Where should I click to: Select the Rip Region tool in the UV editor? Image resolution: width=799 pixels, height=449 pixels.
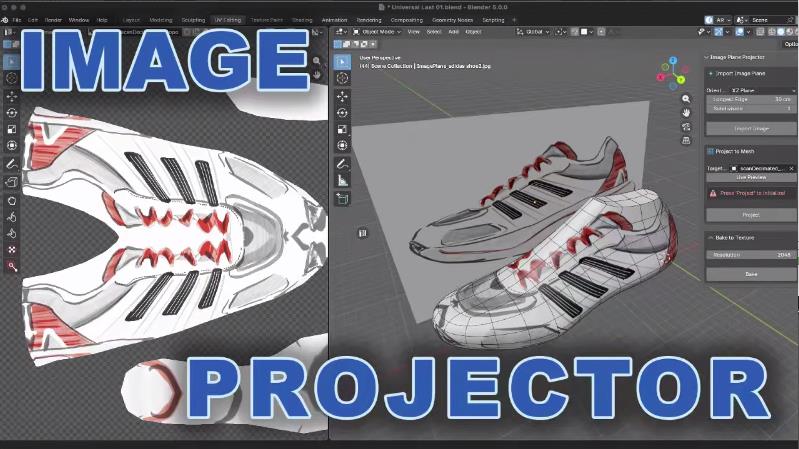point(11,182)
